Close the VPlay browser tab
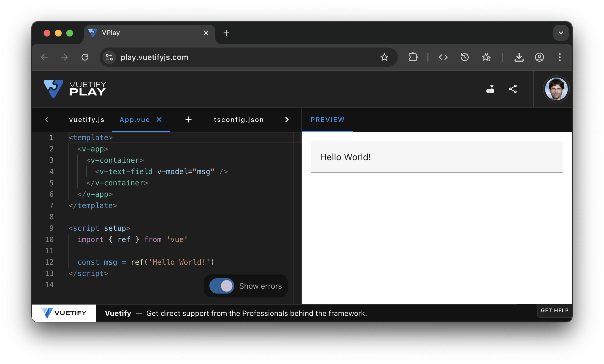 (x=206, y=33)
